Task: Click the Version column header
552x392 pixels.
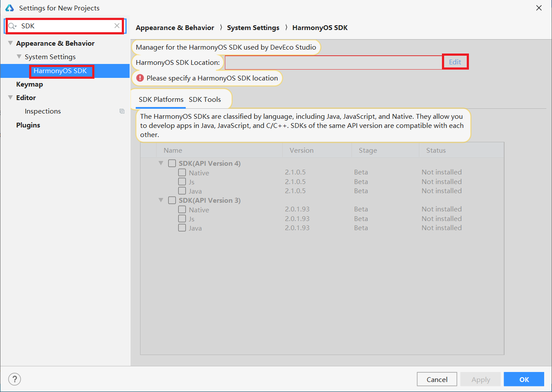Action: (x=301, y=151)
